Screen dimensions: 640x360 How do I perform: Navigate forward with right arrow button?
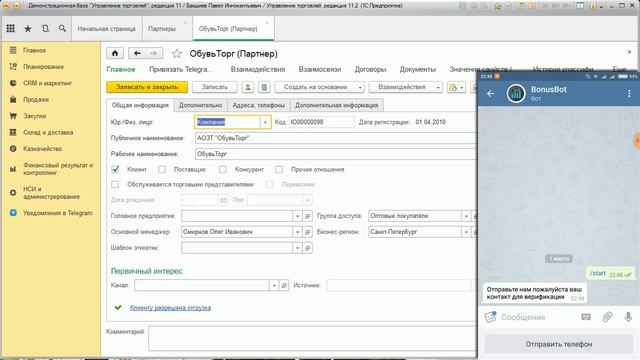[154, 53]
